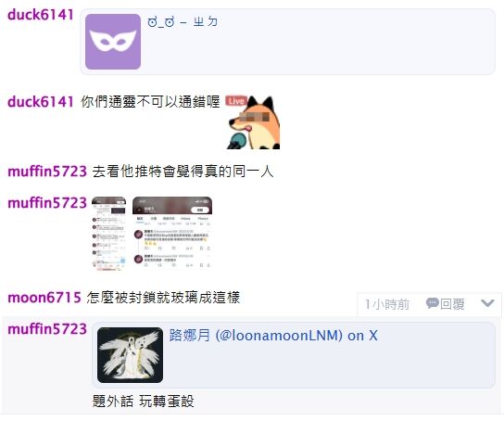Screen dimensions: 504x421
Task: Click the moon6715 username
Action: tap(44, 298)
